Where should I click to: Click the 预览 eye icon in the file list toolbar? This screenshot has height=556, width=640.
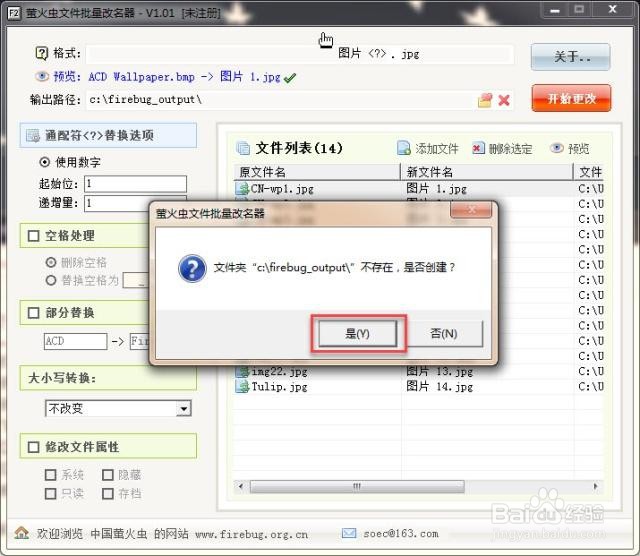557,148
